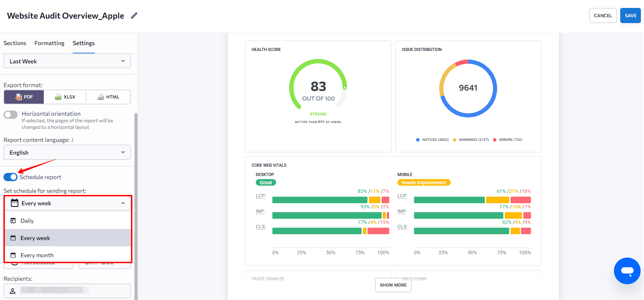Viewport: 644px width, 300px height.
Task: Click the desktop LCP green bar
Action: pos(320,200)
